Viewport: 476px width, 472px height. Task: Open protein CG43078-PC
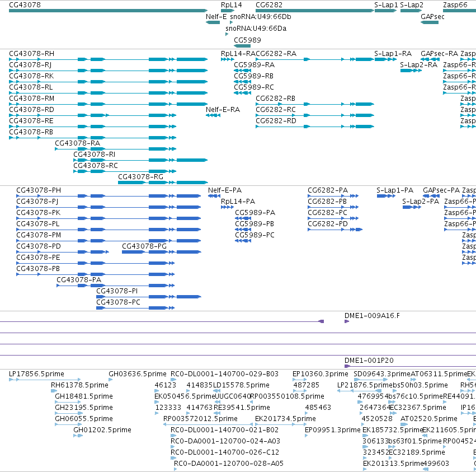tap(119, 302)
